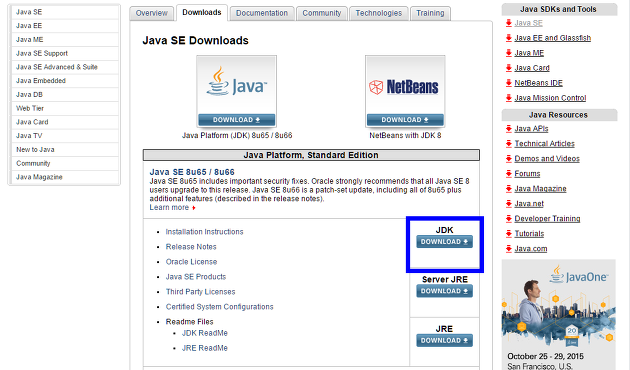Click the JRE Download button

[x=444, y=340]
